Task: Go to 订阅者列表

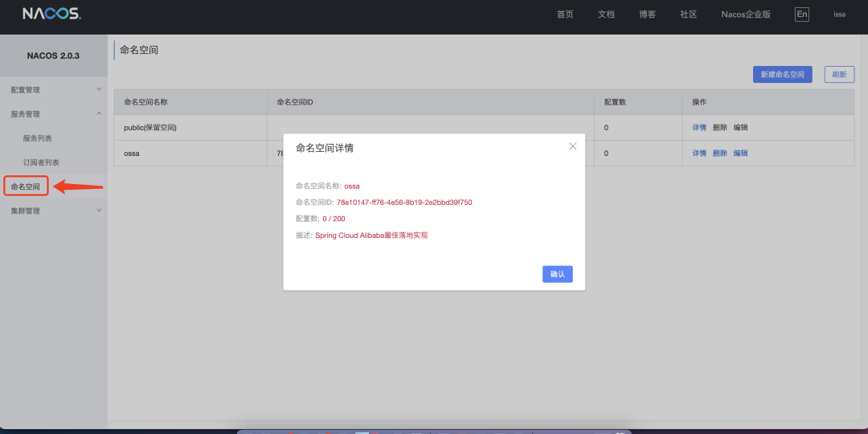Action: (41, 162)
